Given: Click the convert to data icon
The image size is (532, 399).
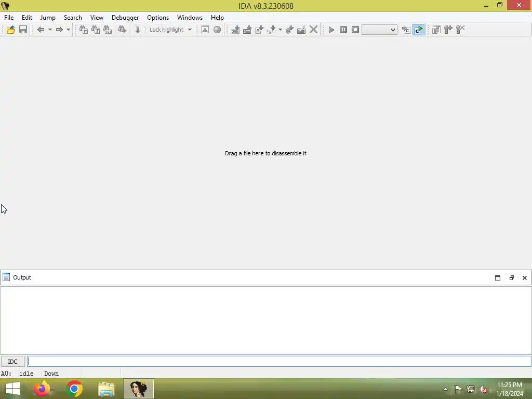Looking at the screenshot, I should [247, 30].
